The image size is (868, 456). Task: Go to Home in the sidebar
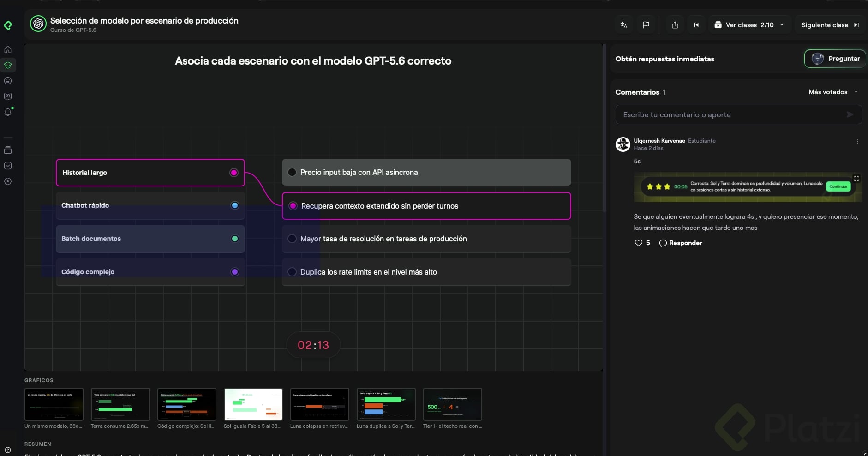tap(8, 49)
